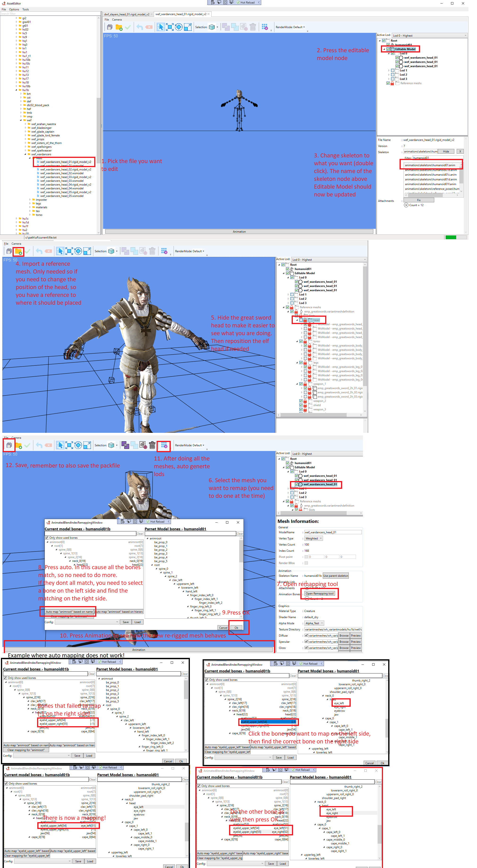Toggle the Render BBox checkbox
477x868 pixels.
pyautogui.click(x=306, y=563)
